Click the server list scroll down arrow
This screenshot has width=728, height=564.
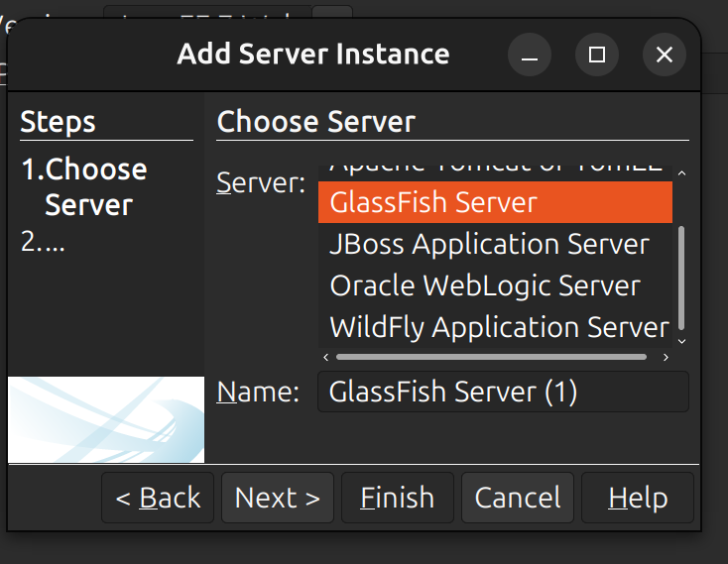pos(681,341)
